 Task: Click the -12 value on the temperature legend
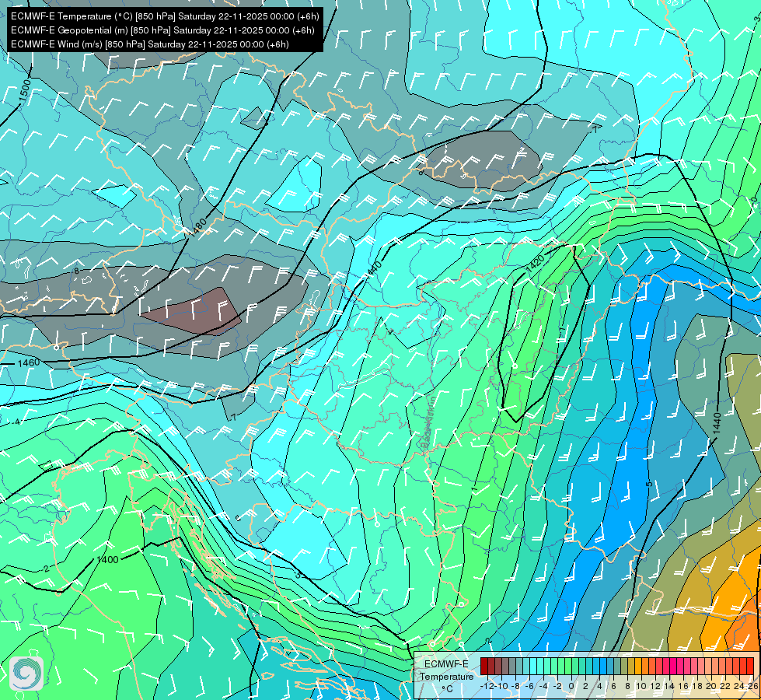pos(487,687)
